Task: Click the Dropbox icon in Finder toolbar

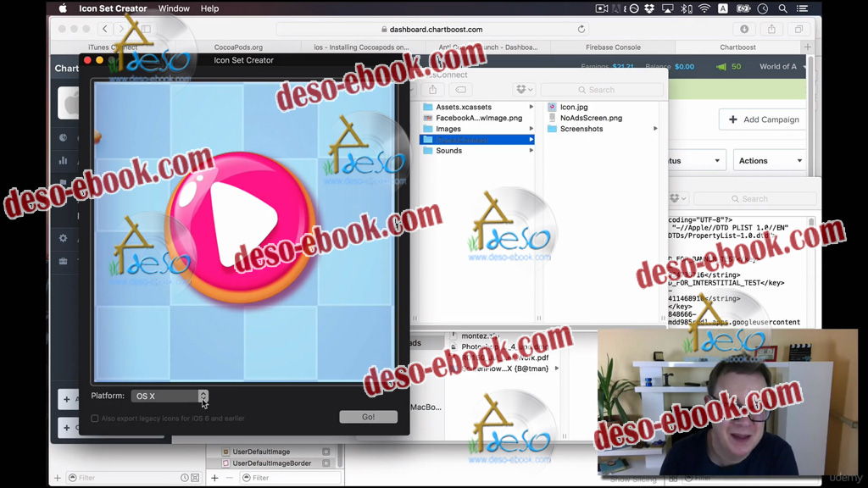Action: (x=523, y=89)
